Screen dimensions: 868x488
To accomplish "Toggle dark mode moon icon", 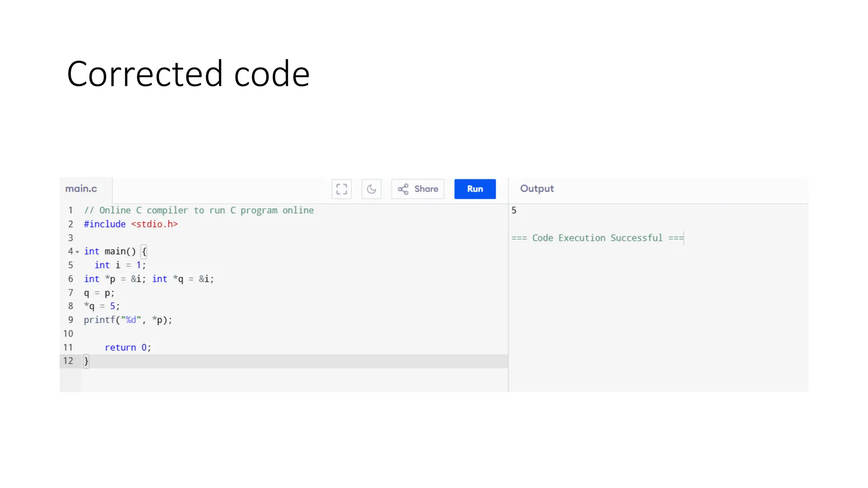I will point(371,189).
